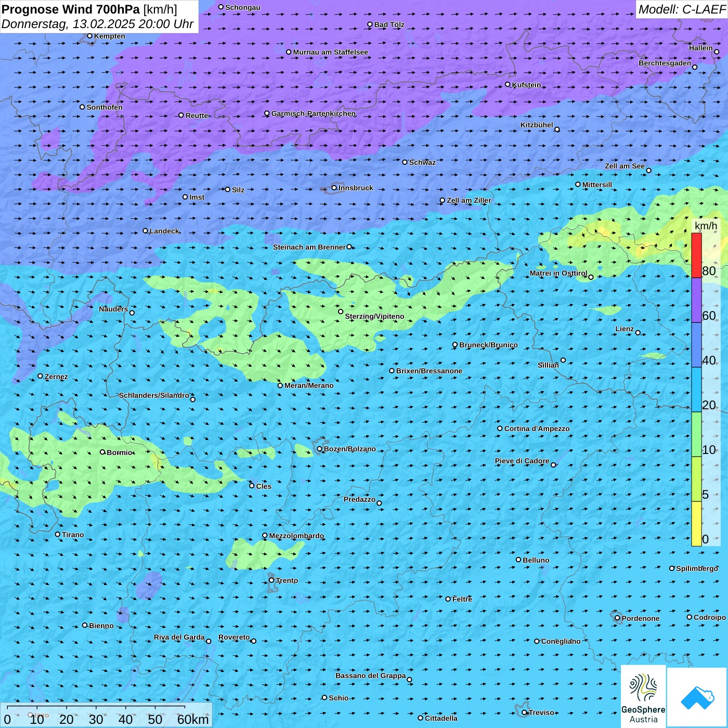
Task: Click the dark blue legend color band
Action: pyautogui.click(x=696, y=345)
